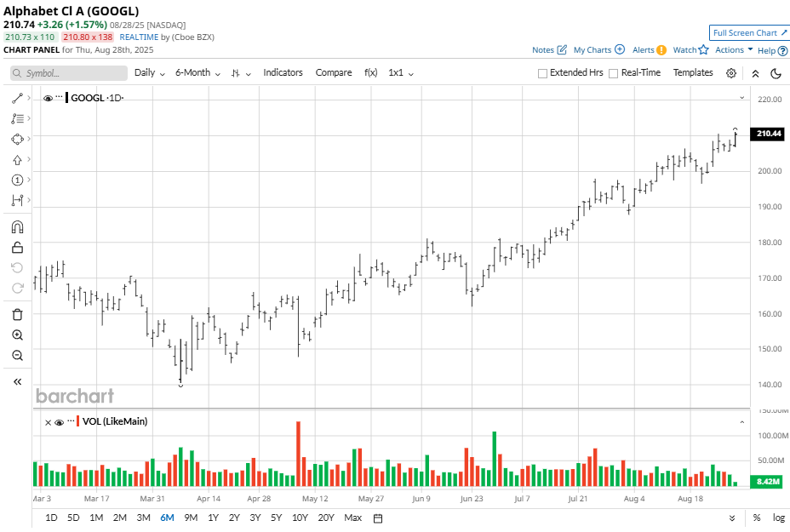Screen dimensions: 790x532
Task: Select the 1Y time range
Action: coord(213,518)
